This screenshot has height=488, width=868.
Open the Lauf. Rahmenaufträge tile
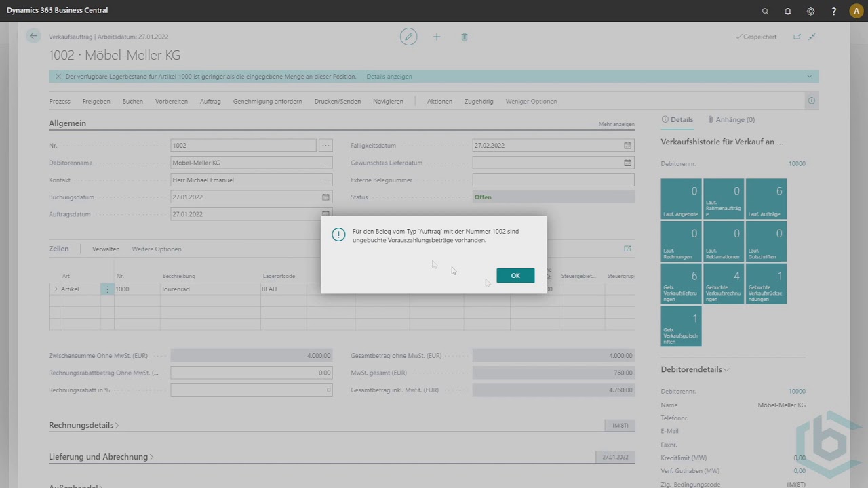coord(724,199)
